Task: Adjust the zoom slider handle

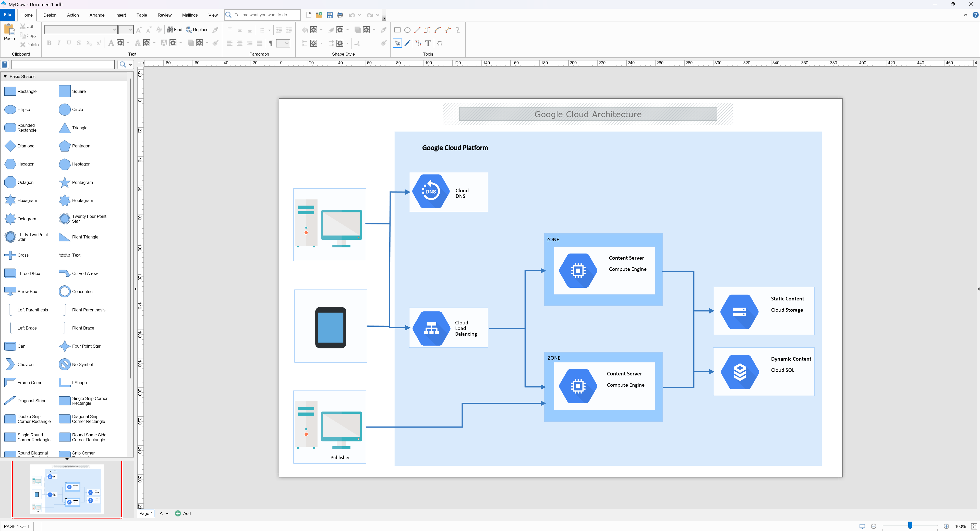Action: pyautogui.click(x=910, y=526)
